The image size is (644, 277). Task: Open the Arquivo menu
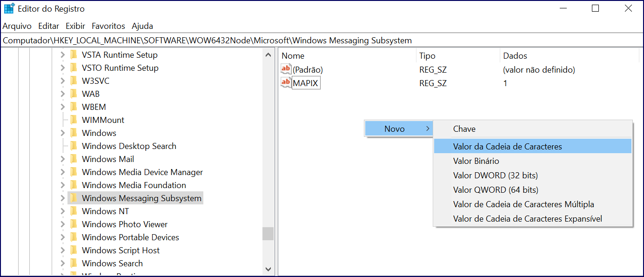[x=17, y=26]
